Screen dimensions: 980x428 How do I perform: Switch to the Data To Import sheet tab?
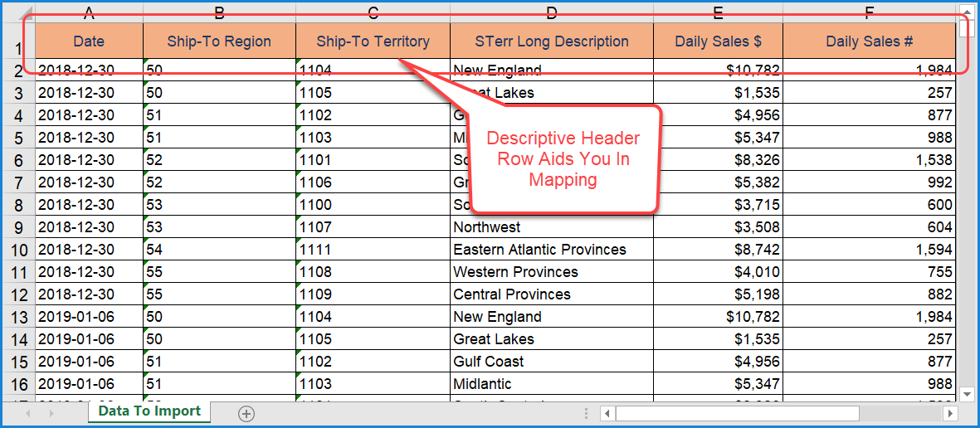click(149, 411)
